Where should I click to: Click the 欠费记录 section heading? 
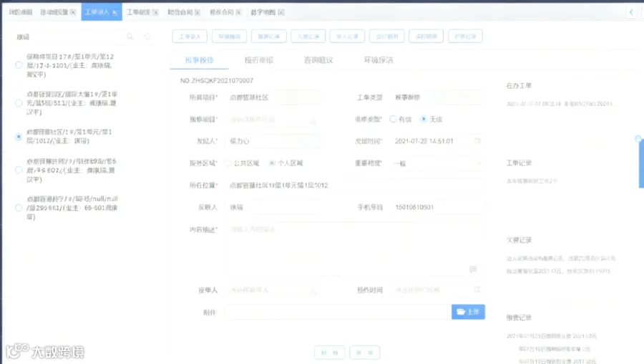(x=519, y=240)
